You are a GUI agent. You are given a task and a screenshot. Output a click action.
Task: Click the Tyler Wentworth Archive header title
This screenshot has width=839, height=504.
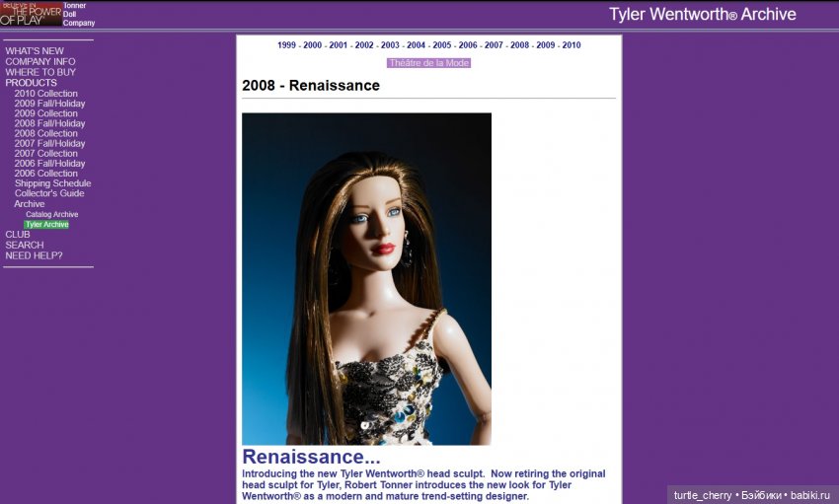click(703, 15)
